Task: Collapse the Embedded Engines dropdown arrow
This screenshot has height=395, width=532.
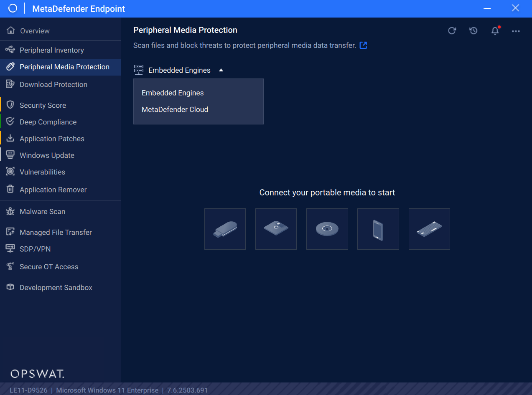Action: (221, 70)
